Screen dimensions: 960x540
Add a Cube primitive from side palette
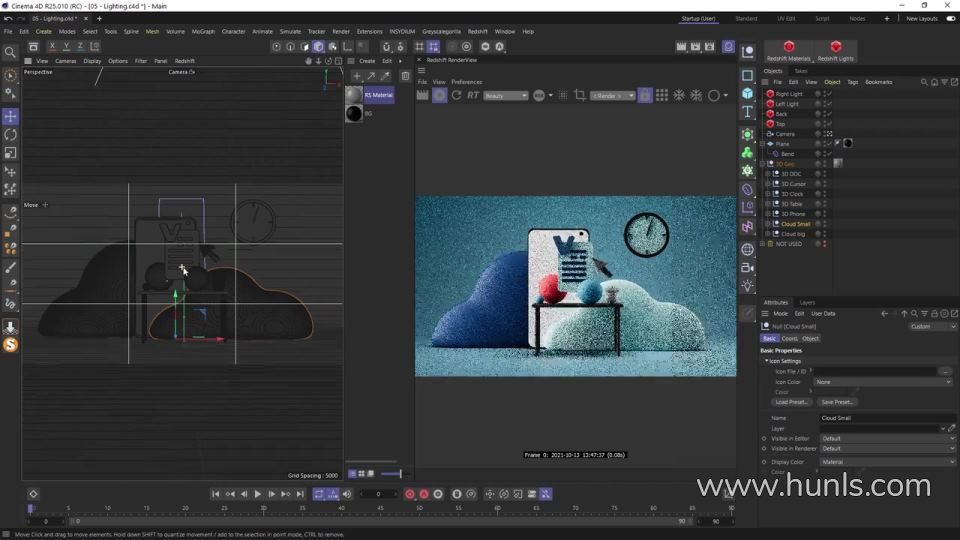tap(748, 94)
